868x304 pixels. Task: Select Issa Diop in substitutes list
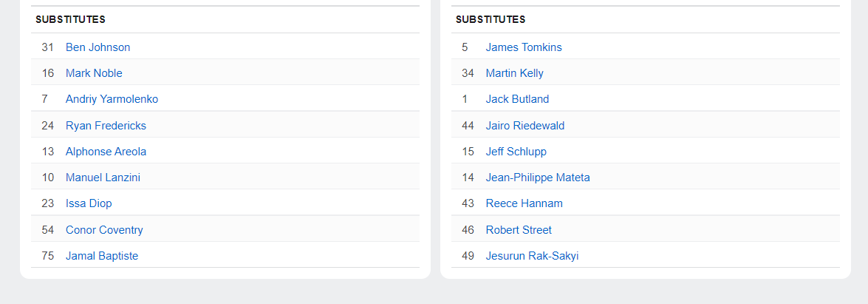(x=89, y=203)
